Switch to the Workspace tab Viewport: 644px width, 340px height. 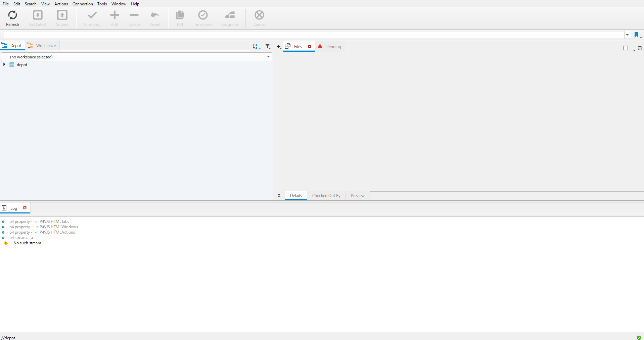tap(42, 46)
